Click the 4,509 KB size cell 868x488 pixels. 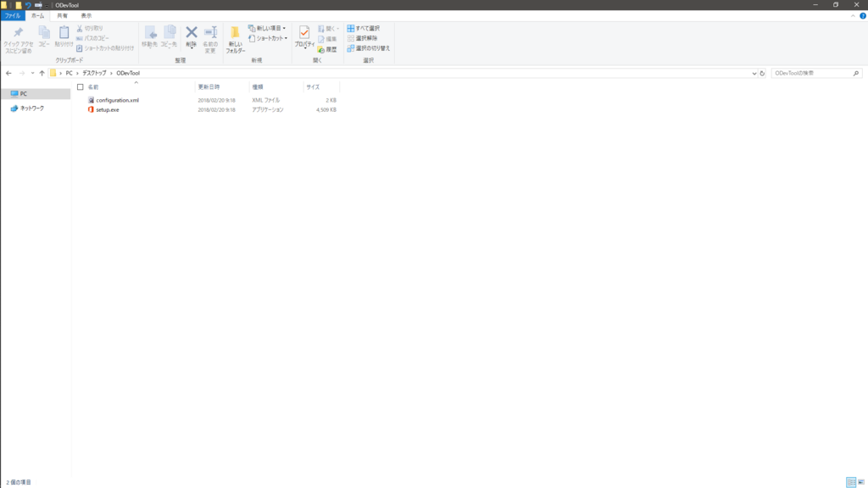pos(326,109)
